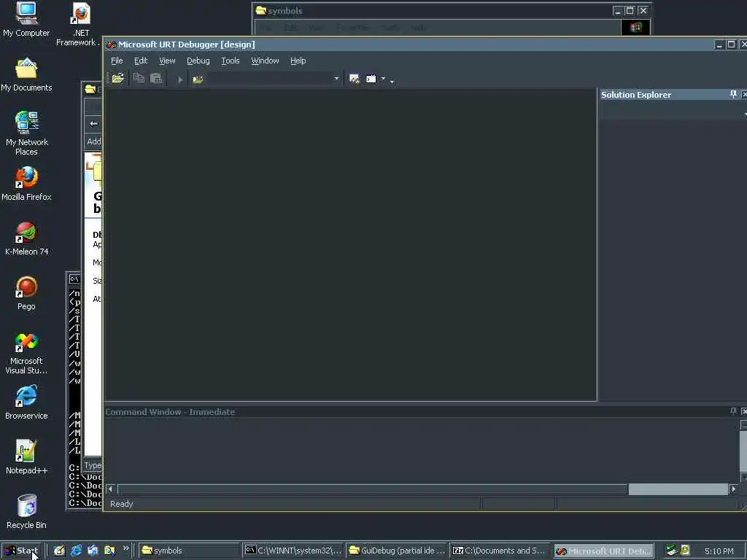Select the My Documents desktop icon
This screenshot has height=560, width=747.
(x=26, y=75)
